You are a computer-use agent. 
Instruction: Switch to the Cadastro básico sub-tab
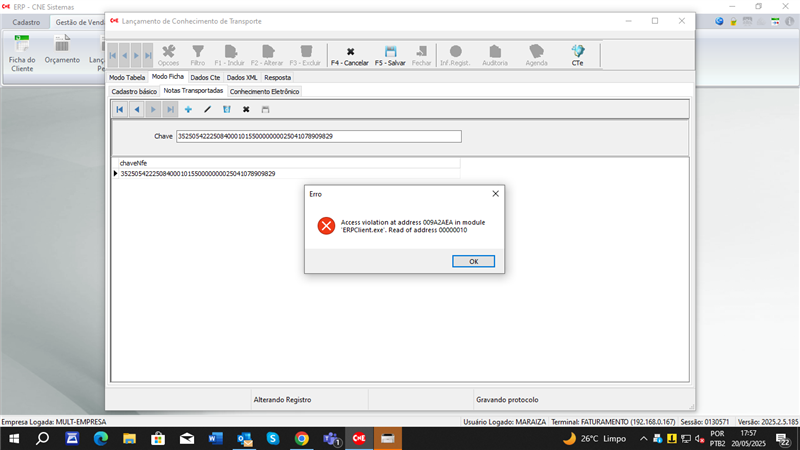(x=133, y=91)
